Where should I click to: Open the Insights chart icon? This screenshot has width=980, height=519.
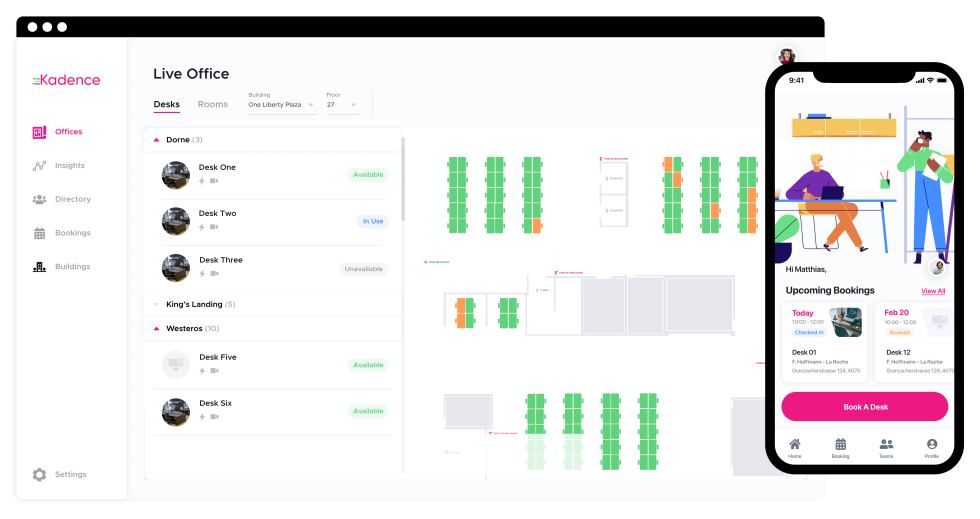tap(39, 166)
